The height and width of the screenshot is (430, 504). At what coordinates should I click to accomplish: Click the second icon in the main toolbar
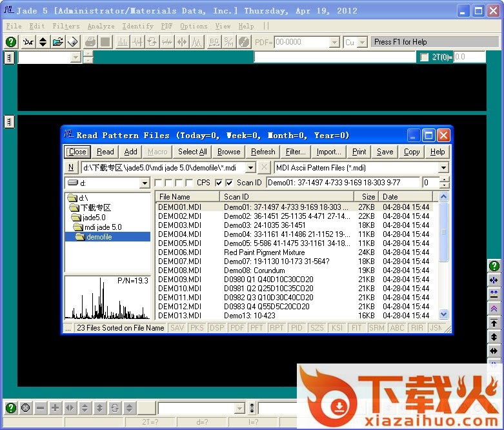[x=28, y=42]
